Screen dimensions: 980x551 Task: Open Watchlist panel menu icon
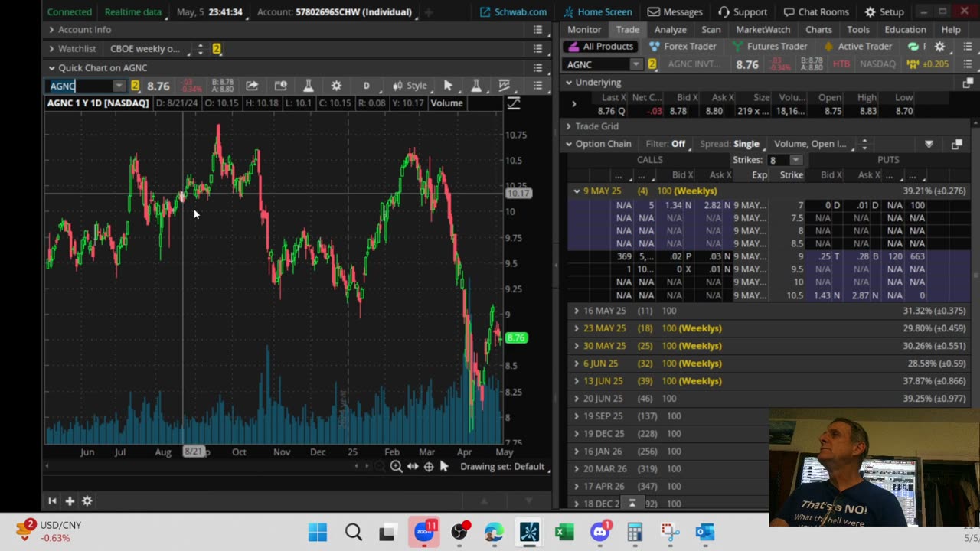coord(537,49)
